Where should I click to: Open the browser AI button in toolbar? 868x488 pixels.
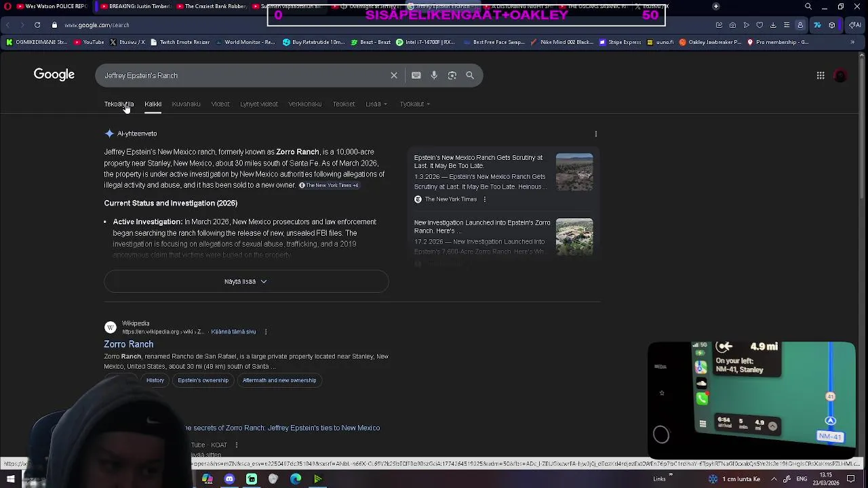click(x=854, y=25)
